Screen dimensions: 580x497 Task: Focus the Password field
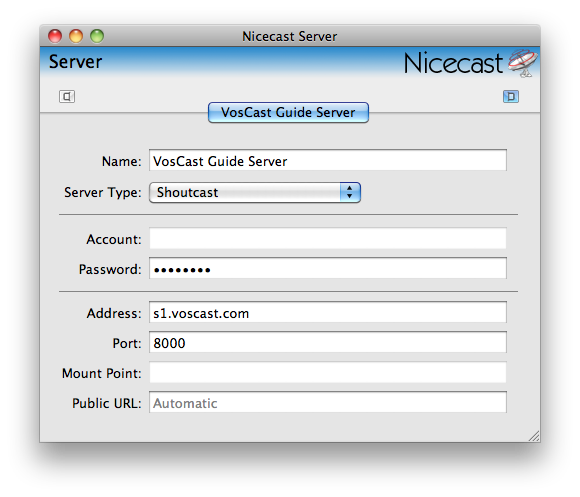328,268
